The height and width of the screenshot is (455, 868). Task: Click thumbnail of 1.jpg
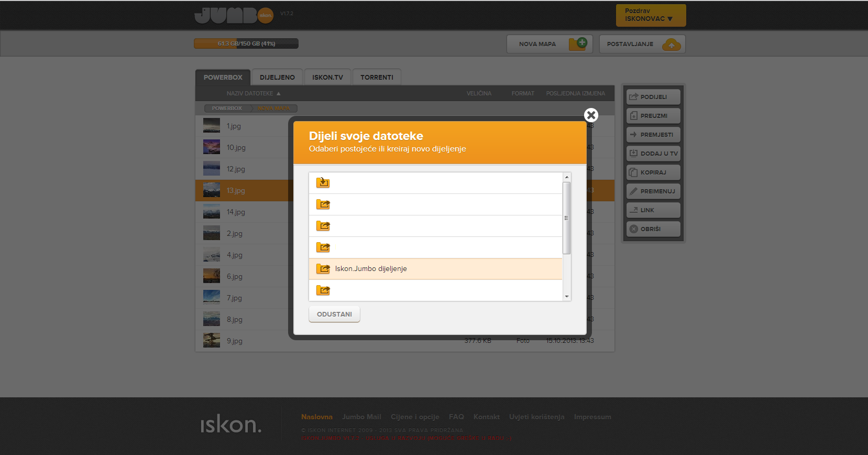212,125
